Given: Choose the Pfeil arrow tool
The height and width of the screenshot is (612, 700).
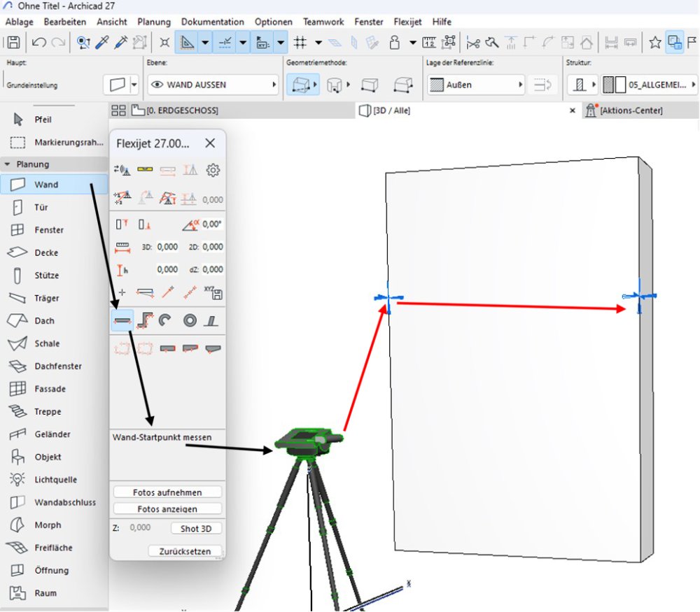Looking at the screenshot, I should click(54, 120).
